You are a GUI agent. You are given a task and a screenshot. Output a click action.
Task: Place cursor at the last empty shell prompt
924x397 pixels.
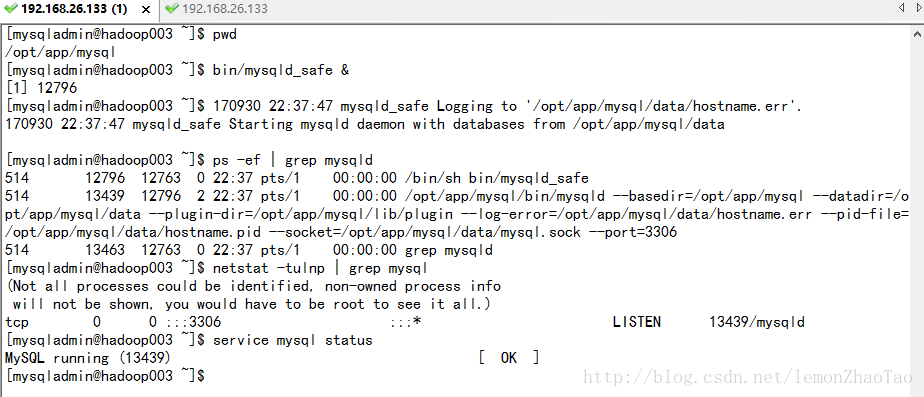click(209, 375)
